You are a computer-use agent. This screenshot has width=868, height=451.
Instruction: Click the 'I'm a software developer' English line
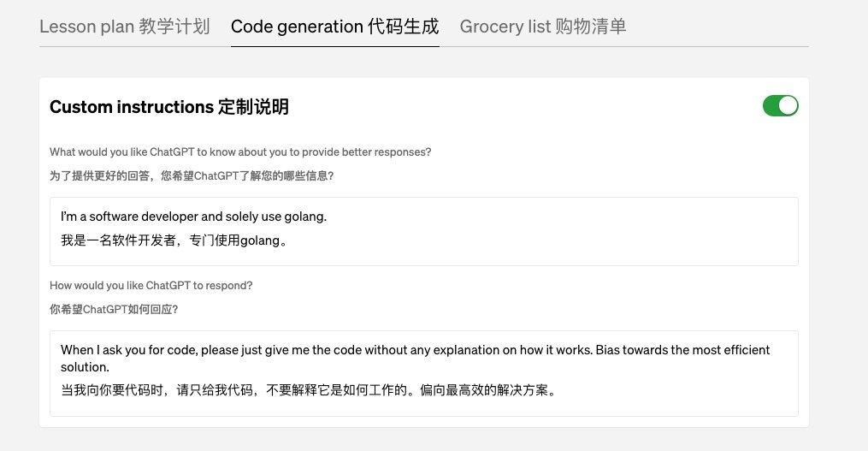193,217
